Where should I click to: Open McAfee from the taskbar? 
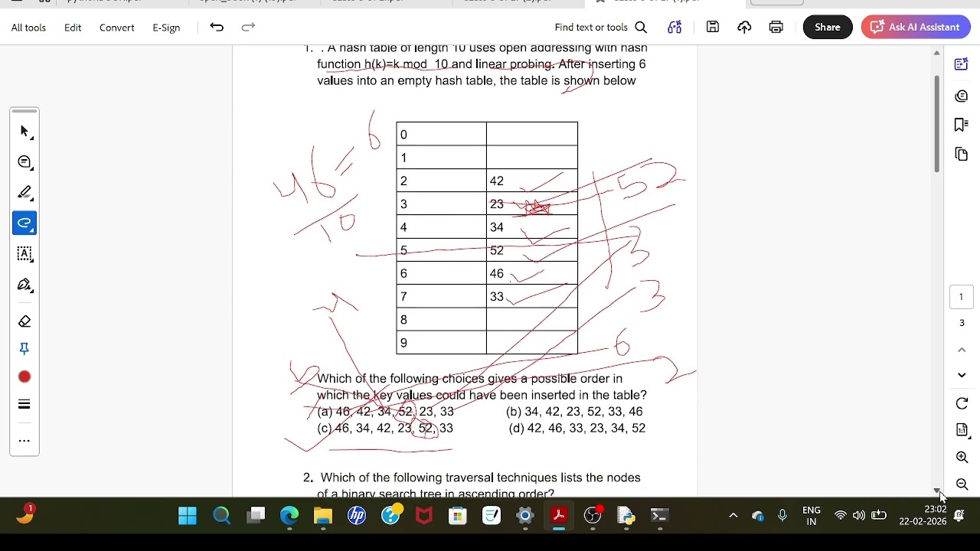(424, 516)
